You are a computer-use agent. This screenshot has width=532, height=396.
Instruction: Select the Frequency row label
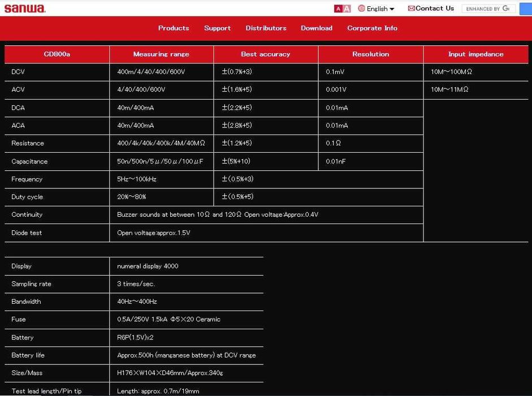(27, 179)
